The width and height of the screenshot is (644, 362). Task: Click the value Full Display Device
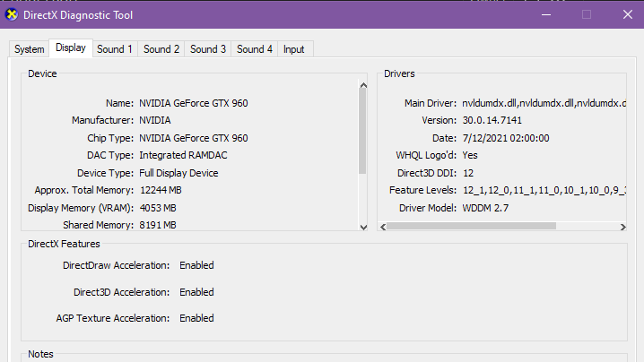(178, 173)
